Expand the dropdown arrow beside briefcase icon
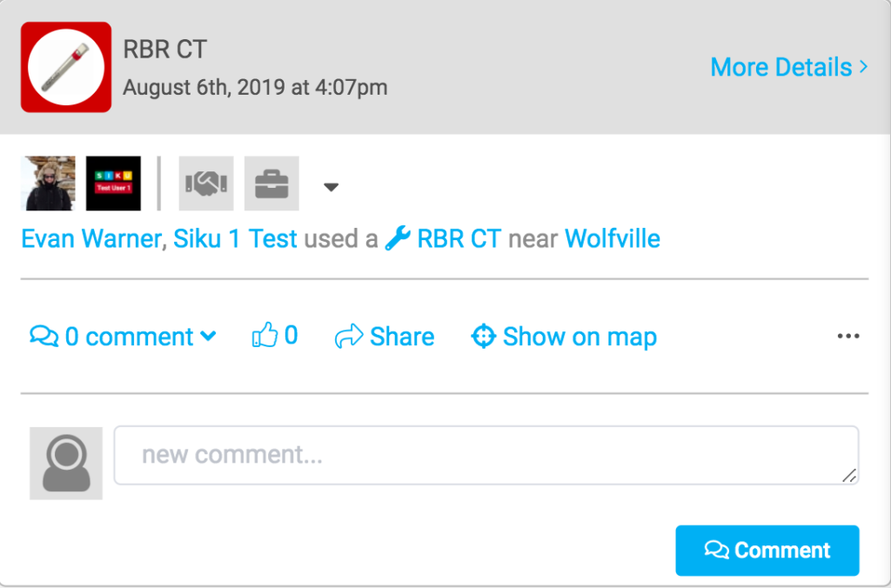 [x=331, y=186]
